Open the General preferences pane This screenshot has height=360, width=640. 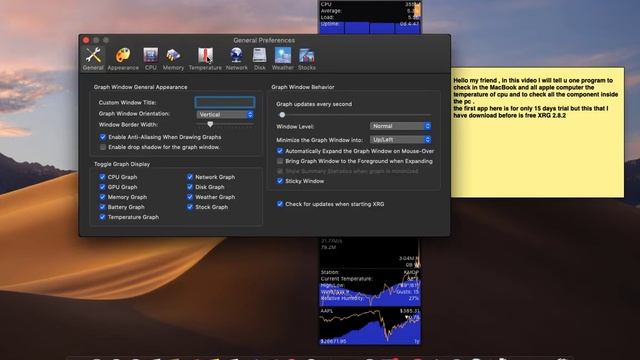[93, 58]
